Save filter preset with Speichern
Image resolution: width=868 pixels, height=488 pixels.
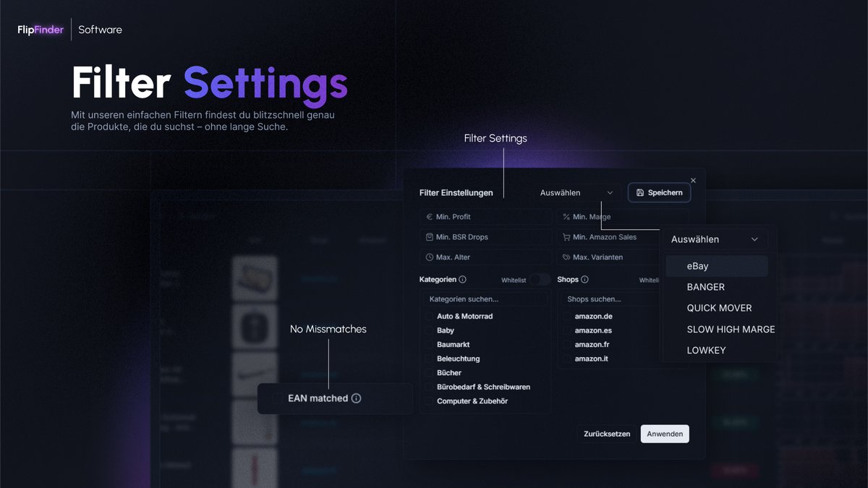[x=659, y=193]
